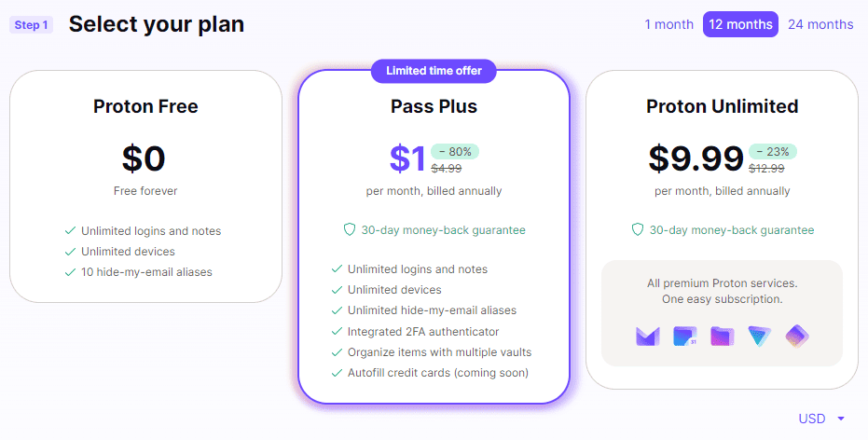The width and height of the screenshot is (868, 440).
Task: Click the Proton Pass diamond icon
Action: (797, 336)
